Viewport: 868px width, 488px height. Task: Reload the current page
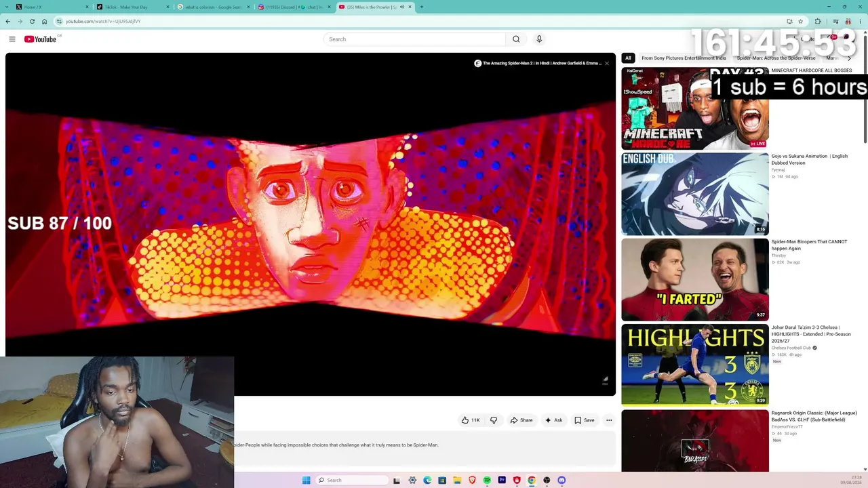[x=32, y=21]
